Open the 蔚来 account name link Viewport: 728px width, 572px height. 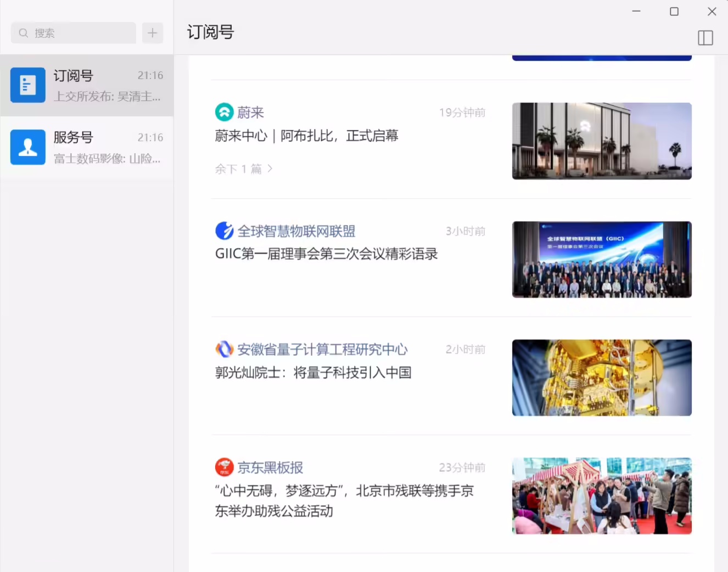point(250,113)
